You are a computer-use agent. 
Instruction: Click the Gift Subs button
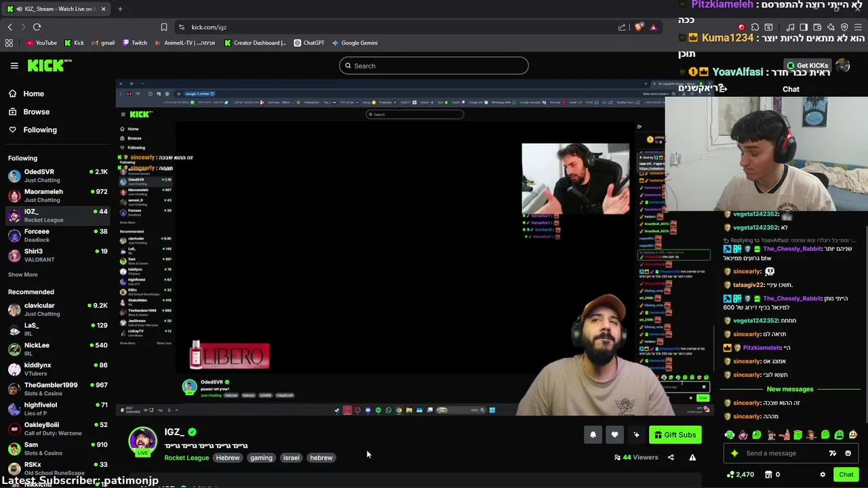(x=675, y=434)
